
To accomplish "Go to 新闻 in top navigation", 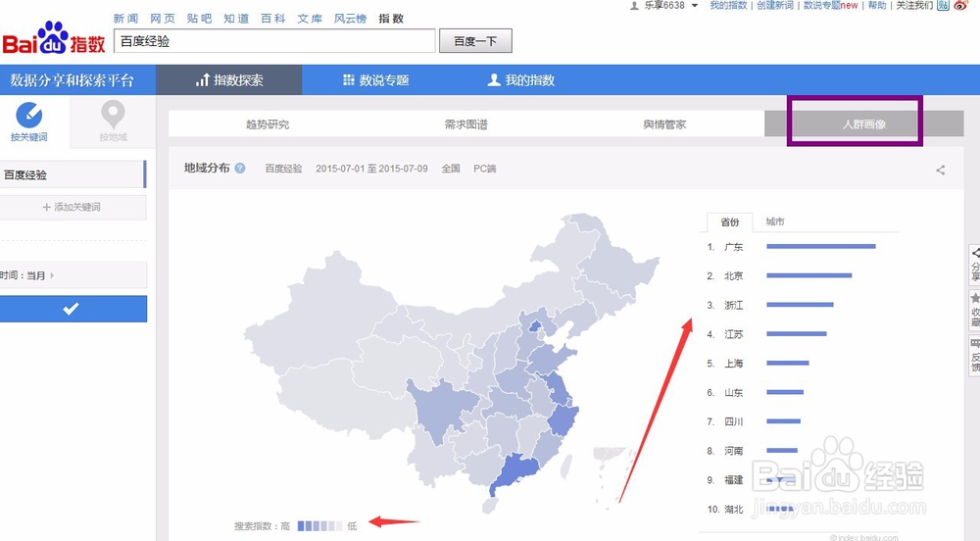I will tap(125, 19).
